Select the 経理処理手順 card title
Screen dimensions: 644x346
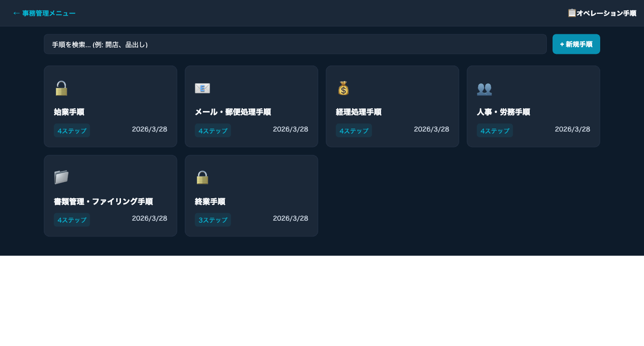pyautogui.click(x=358, y=112)
